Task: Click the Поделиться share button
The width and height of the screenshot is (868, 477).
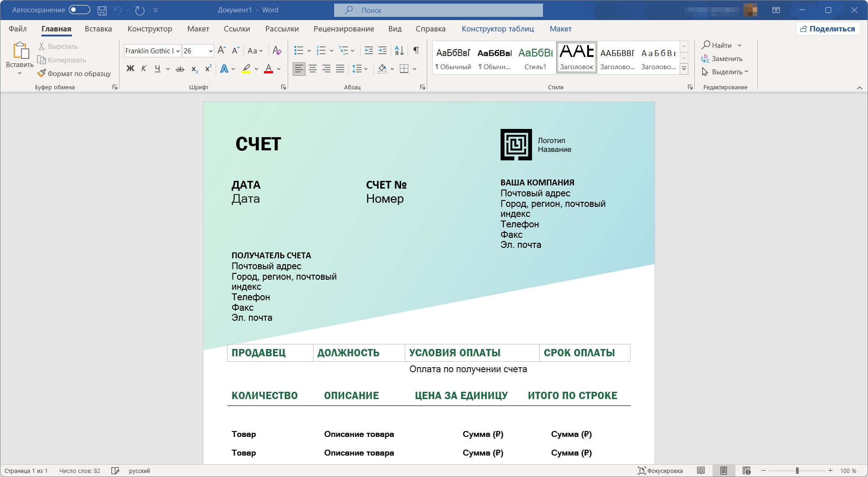Action: point(828,29)
